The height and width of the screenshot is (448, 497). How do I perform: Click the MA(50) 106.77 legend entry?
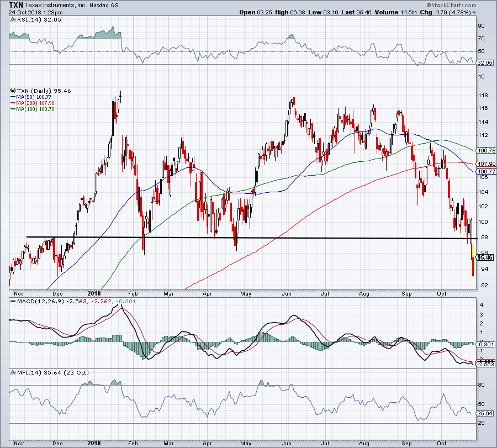[x=31, y=97]
